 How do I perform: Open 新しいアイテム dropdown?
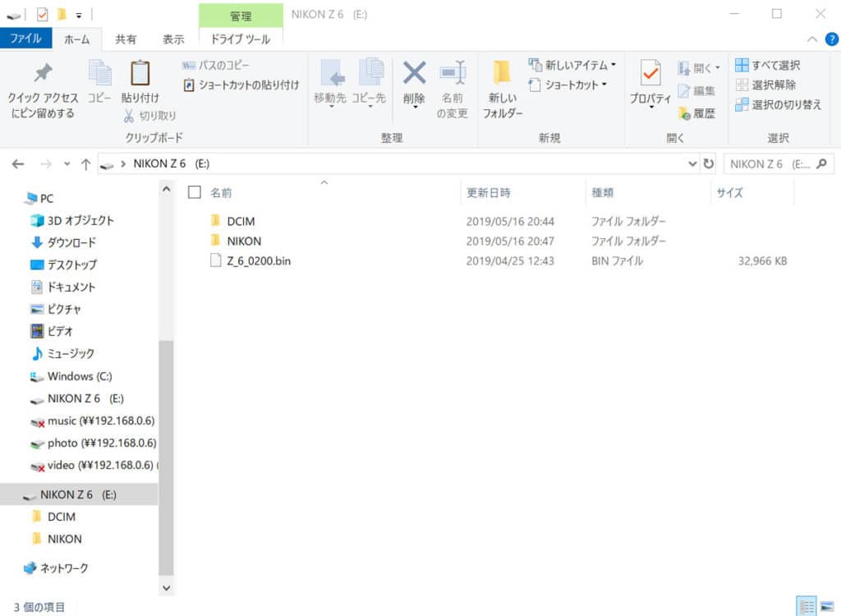tap(572, 66)
